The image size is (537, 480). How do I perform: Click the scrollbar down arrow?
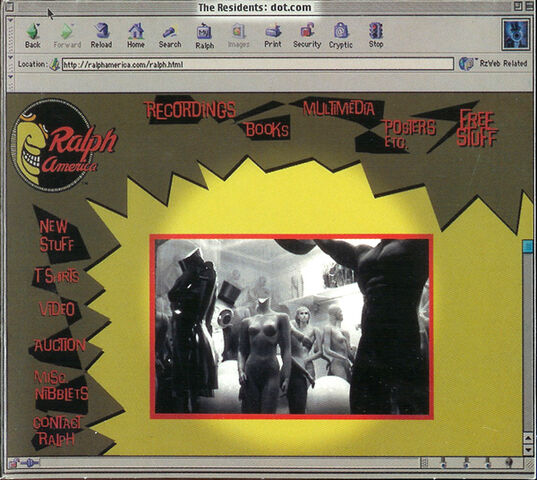point(528,449)
